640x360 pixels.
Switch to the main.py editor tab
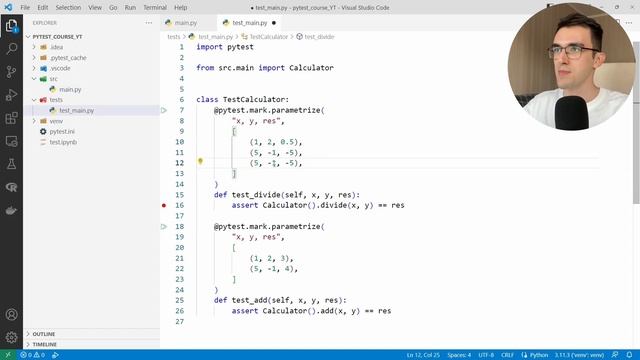tap(186, 23)
